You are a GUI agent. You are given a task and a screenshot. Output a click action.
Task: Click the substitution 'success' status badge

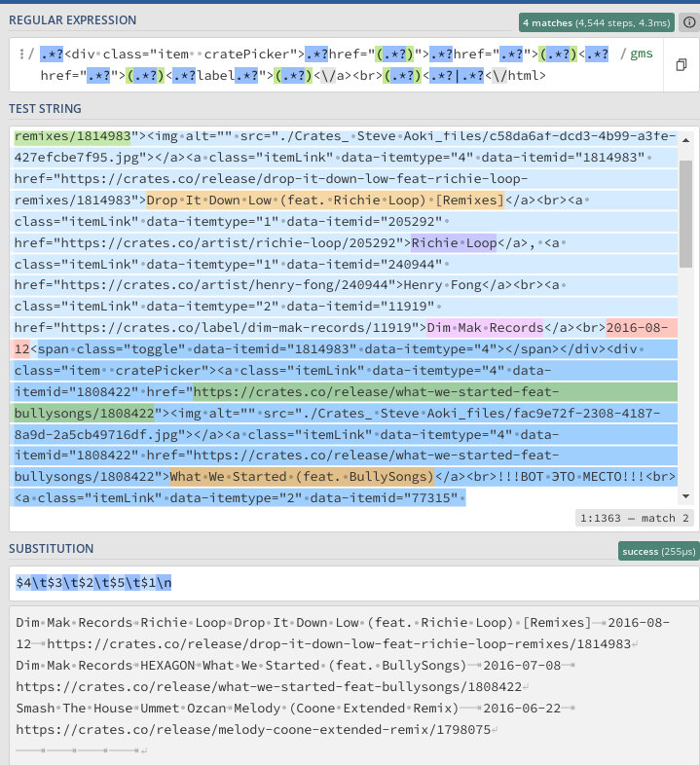(x=658, y=551)
